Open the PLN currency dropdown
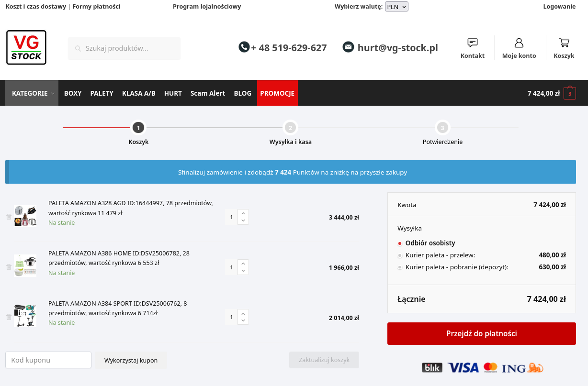The width and height of the screenshot is (588, 386). pyautogui.click(x=396, y=7)
